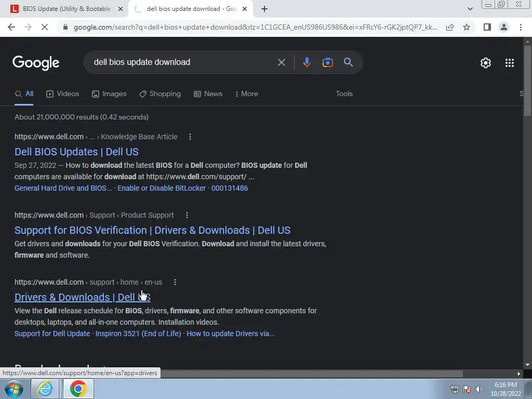Open Google quick settings gear

coord(486,63)
